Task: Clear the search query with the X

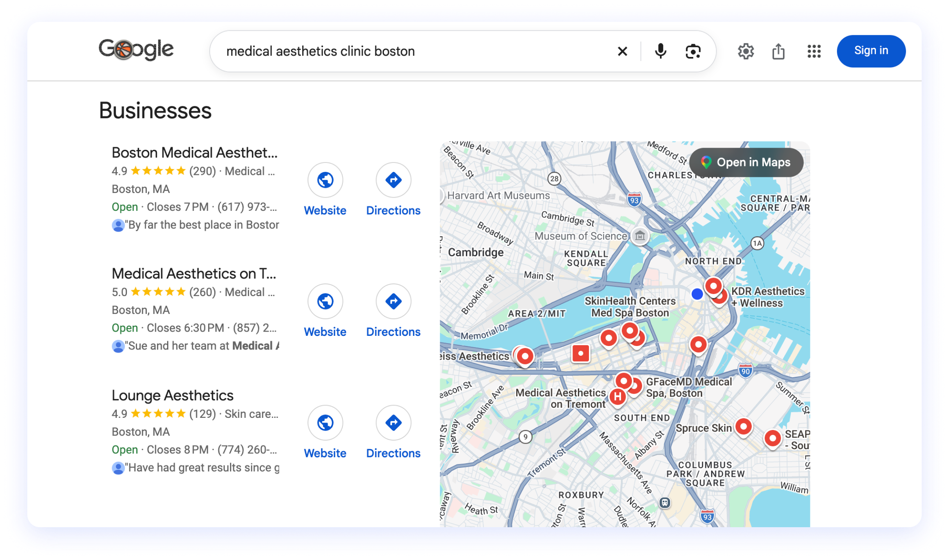Action: pyautogui.click(x=622, y=51)
